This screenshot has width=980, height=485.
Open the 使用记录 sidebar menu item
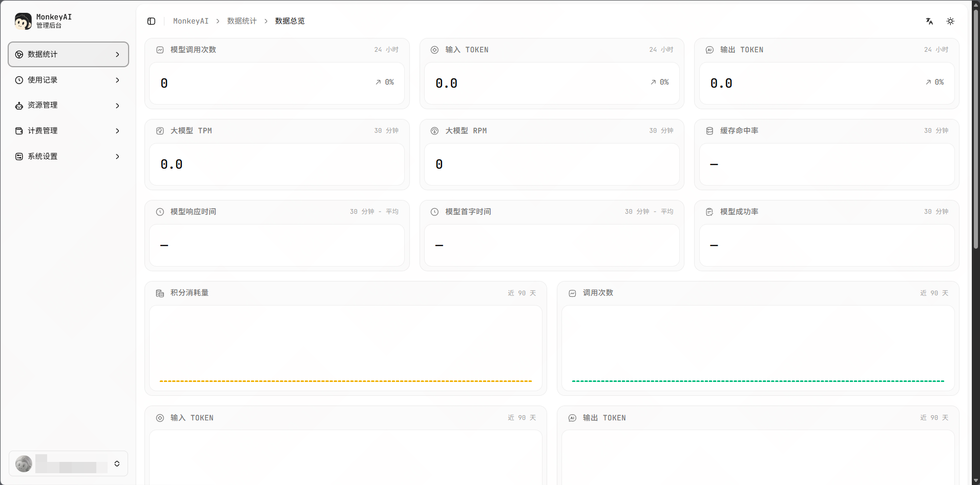pyautogui.click(x=68, y=80)
